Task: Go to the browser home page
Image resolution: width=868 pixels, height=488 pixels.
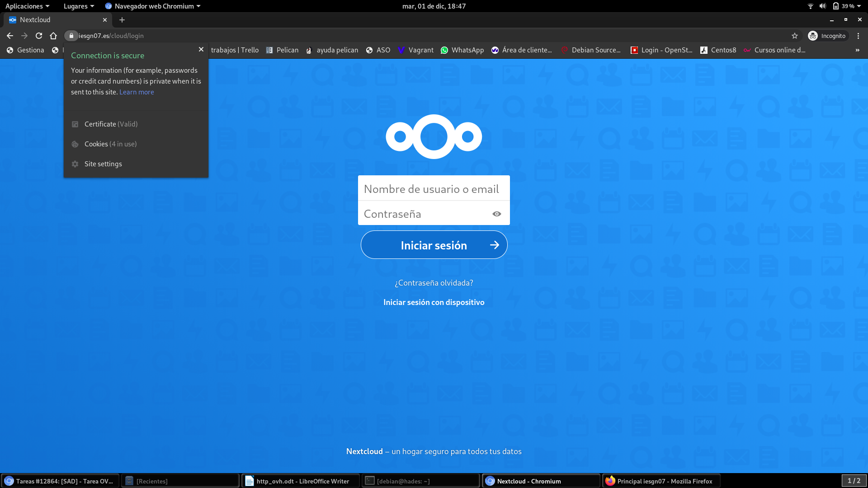Action: pyautogui.click(x=54, y=36)
